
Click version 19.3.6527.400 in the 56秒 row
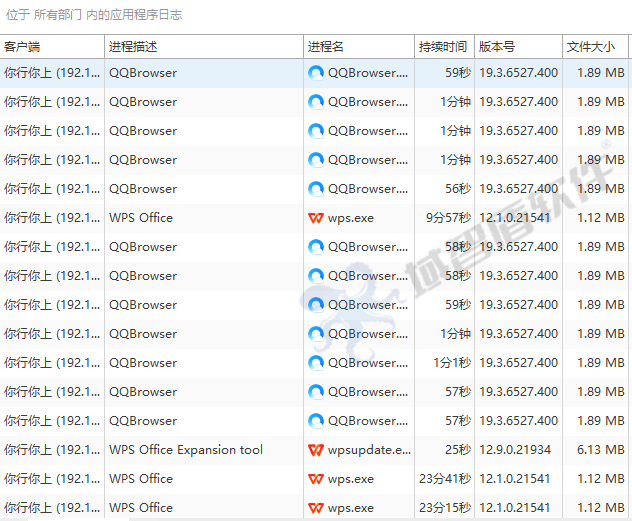pos(518,189)
